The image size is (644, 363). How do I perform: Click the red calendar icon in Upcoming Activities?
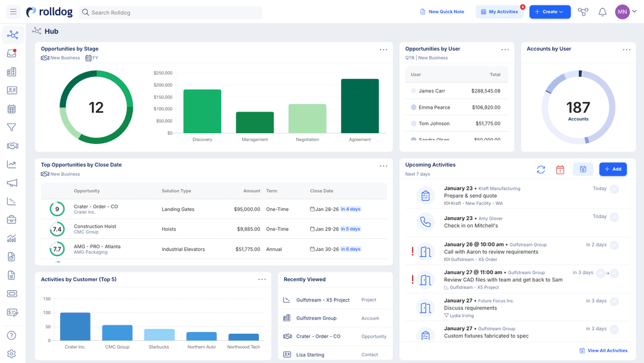(560, 170)
